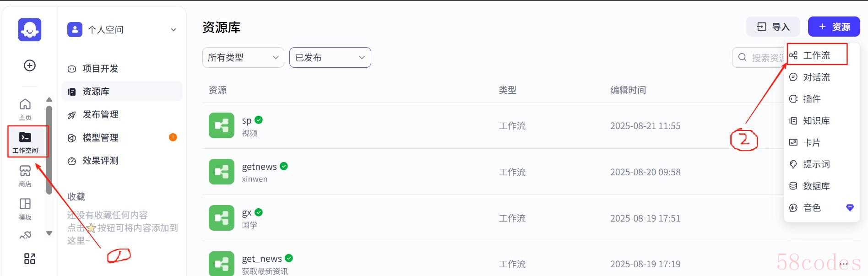Open the Store (商店) sidebar icon
This screenshot has width=868, height=276.
(x=25, y=176)
